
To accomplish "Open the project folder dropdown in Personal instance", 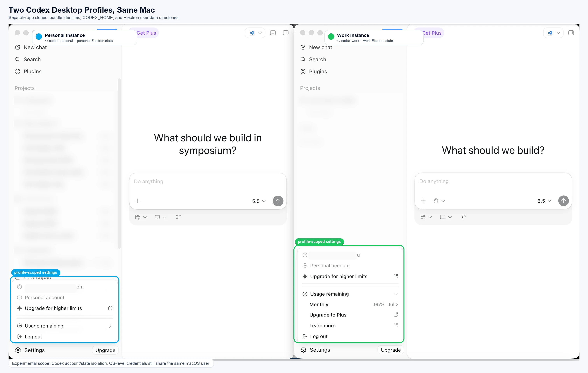I will 141,217.
